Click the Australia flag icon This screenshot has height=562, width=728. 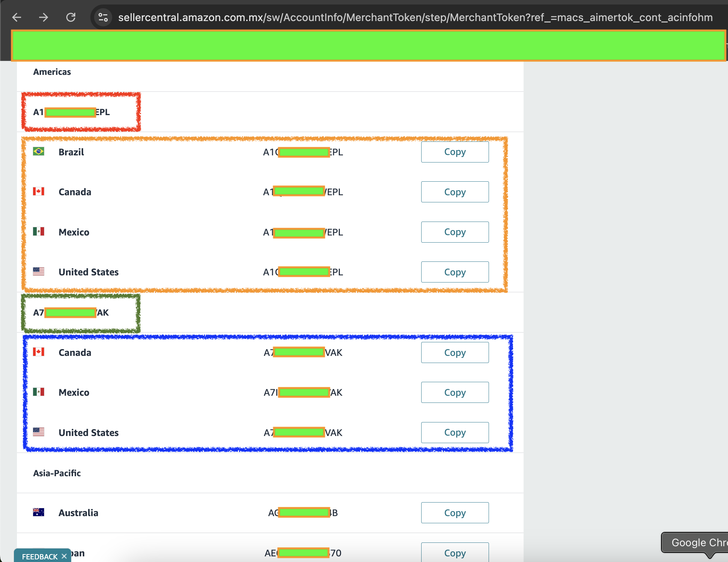pyautogui.click(x=38, y=512)
